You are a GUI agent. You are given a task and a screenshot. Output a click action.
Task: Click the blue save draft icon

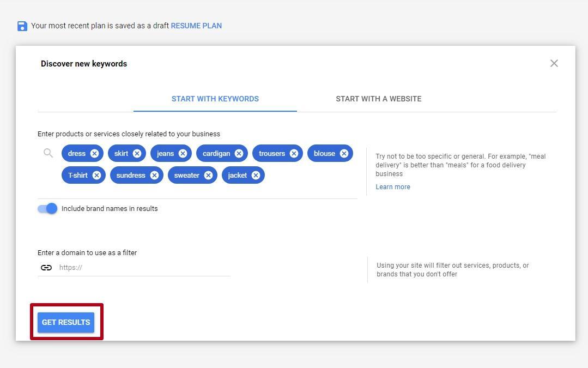22,26
